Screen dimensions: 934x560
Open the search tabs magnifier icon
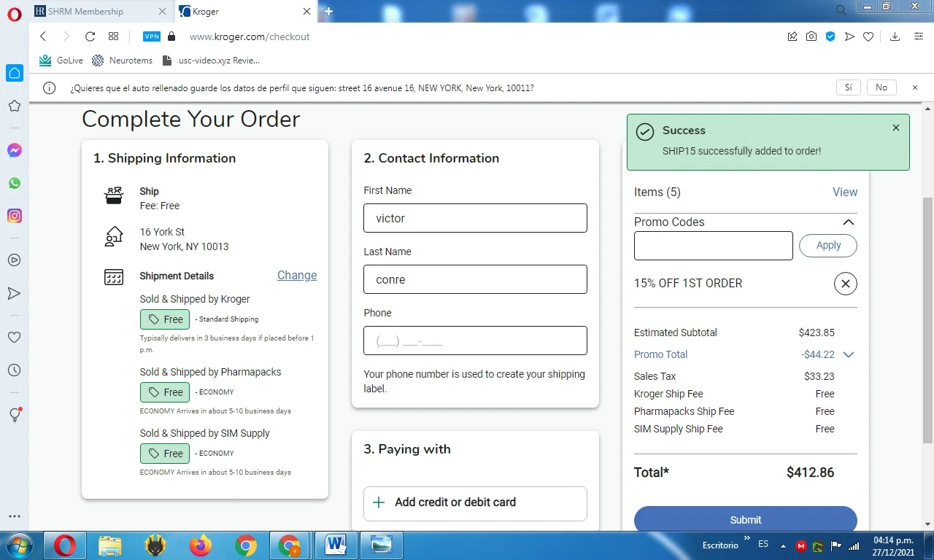pyautogui.click(x=841, y=10)
